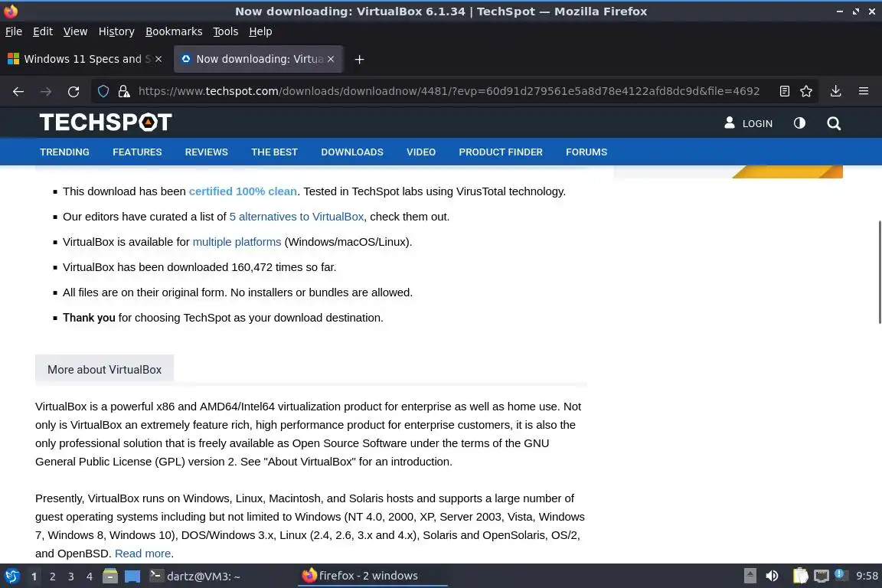Open the Tools menu
The width and height of the screenshot is (882, 588).
tap(226, 31)
